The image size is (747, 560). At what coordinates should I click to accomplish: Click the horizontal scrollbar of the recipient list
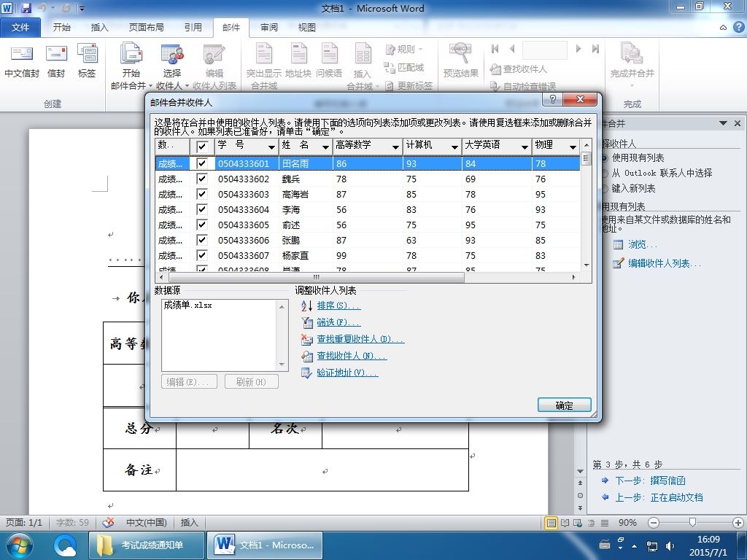click(317, 277)
